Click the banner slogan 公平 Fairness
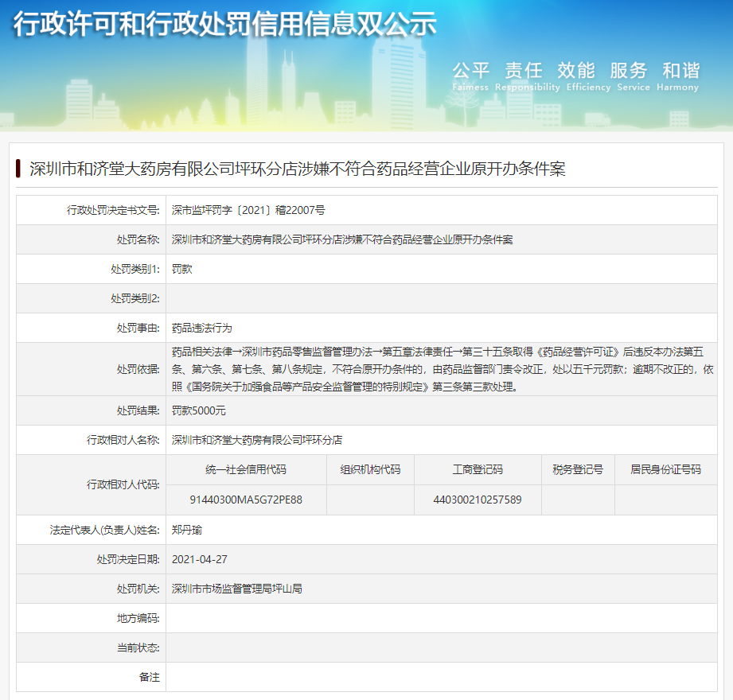Screen dimensions: 733x700 (x=470, y=76)
